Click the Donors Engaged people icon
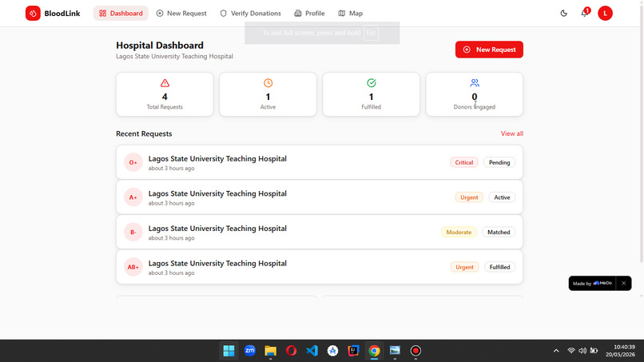This screenshot has height=362, width=644. point(475,83)
